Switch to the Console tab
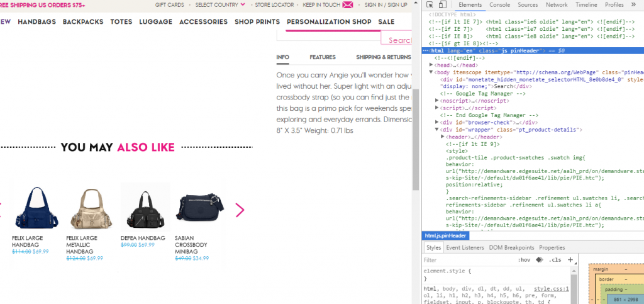Viewport: 644px width, 304px height. point(500,5)
